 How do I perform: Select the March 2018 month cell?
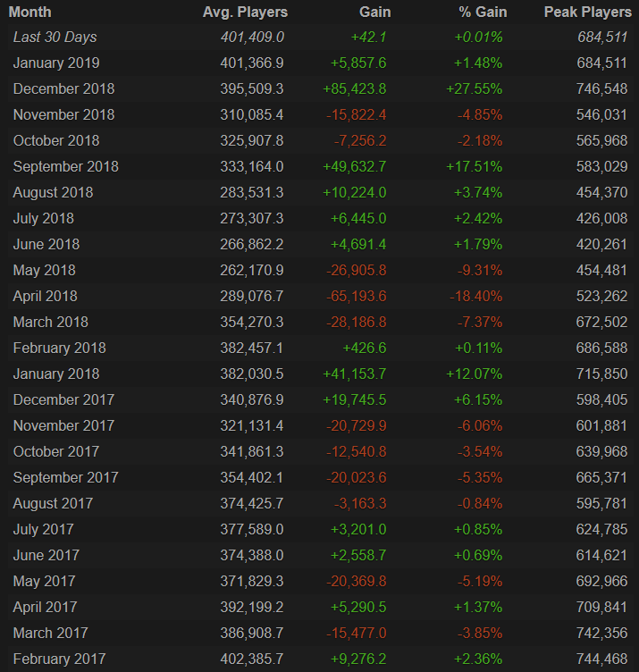tap(51, 322)
